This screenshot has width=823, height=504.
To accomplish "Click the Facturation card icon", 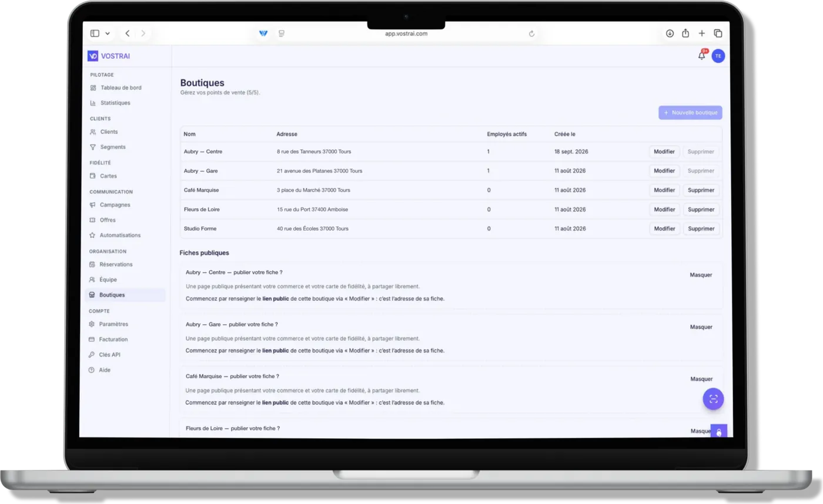I will 92,340.
